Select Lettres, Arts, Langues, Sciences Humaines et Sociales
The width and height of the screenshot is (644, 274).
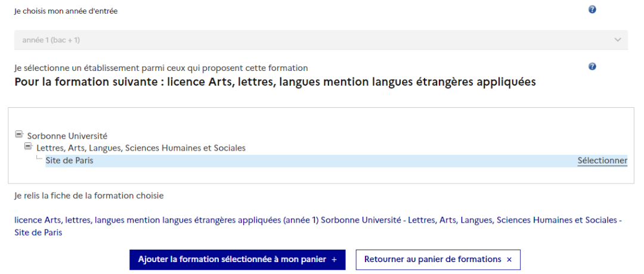(x=141, y=148)
